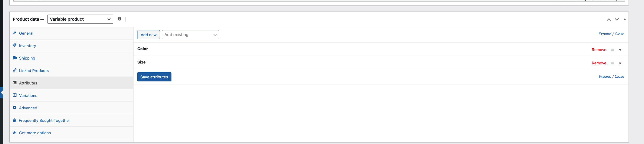The image size is (644, 144).
Task: Click the top Expand link
Action: pos(605,34)
